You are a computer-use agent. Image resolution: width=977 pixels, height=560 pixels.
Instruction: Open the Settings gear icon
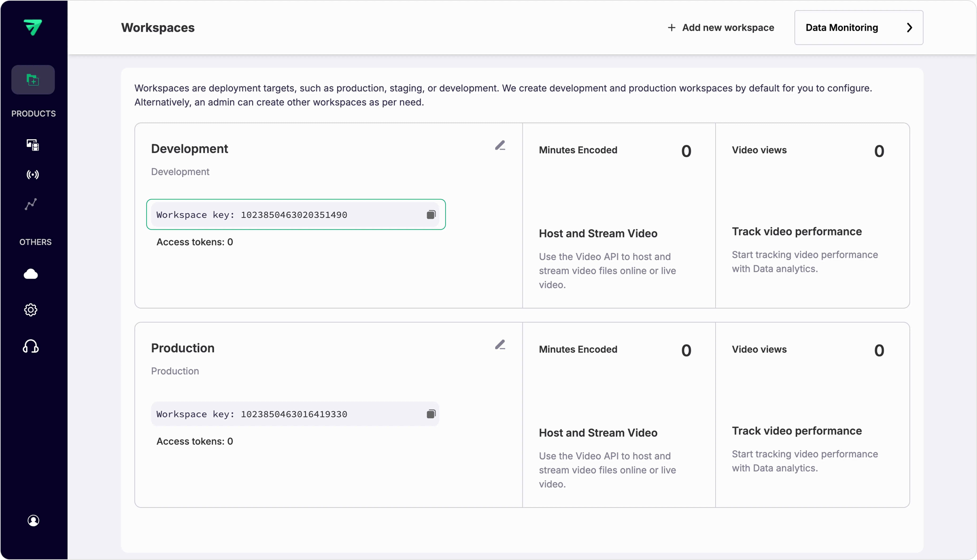point(31,310)
